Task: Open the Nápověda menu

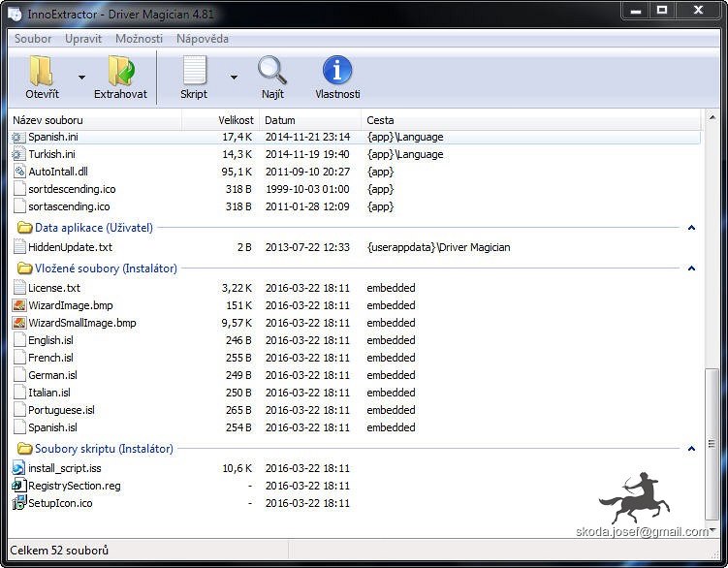Action: (203, 39)
